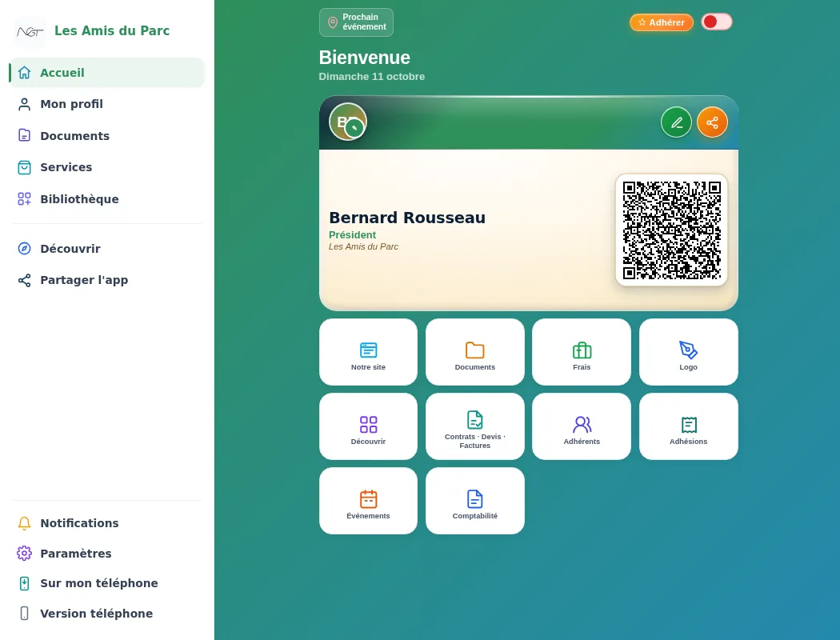The width and height of the screenshot is (840, 640).
Task: Open the Logo pen tile
Action: (688, 352)
